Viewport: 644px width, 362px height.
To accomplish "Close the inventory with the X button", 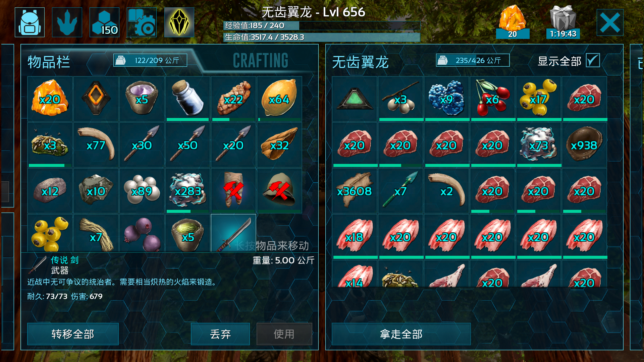I will click(610, 22).
